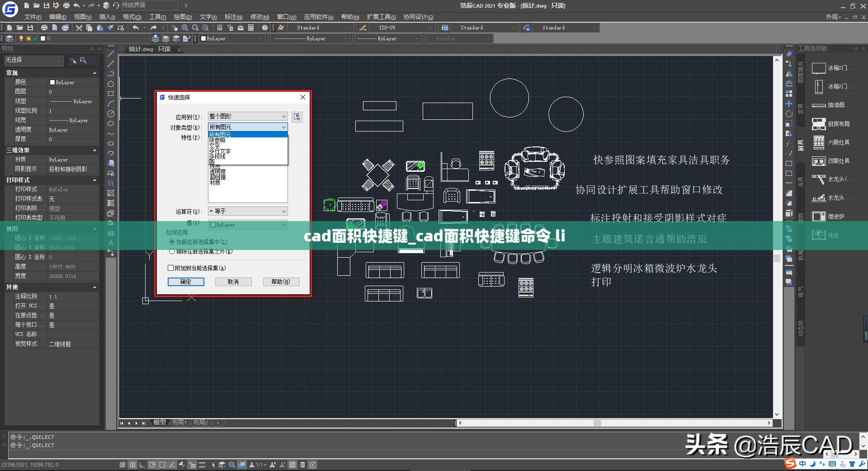Toggle object snap in status bar
Viewport: 868px width, 471px height.
(162, 465)
